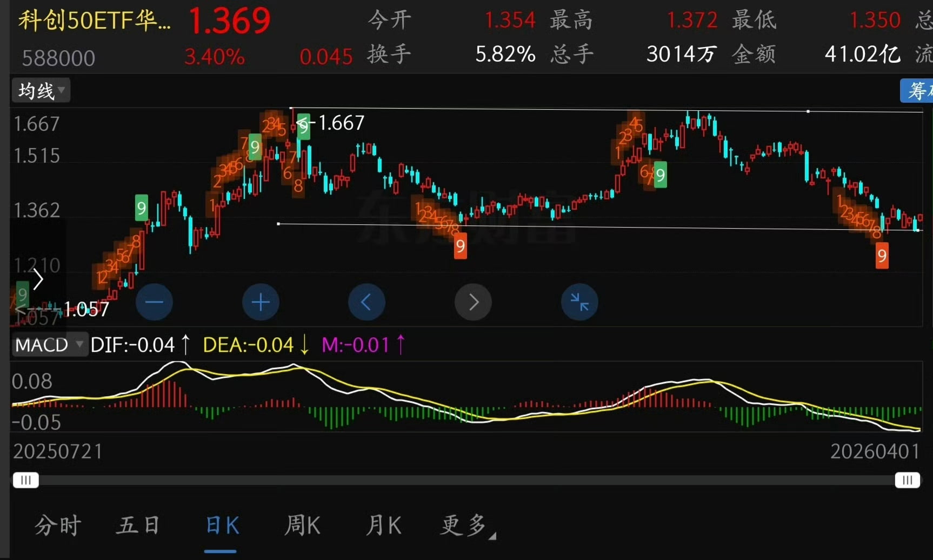Viewport: 933px width, 560px height.
Task: Select the 月K monthly chart tab
Action: pyautogui.click(x=383, y=525)
